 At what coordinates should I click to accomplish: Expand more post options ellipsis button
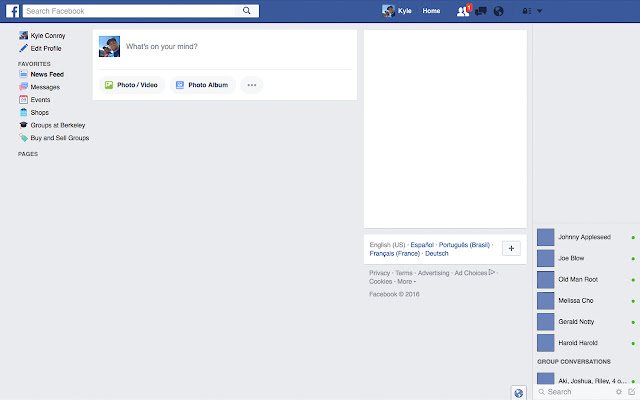252,85
